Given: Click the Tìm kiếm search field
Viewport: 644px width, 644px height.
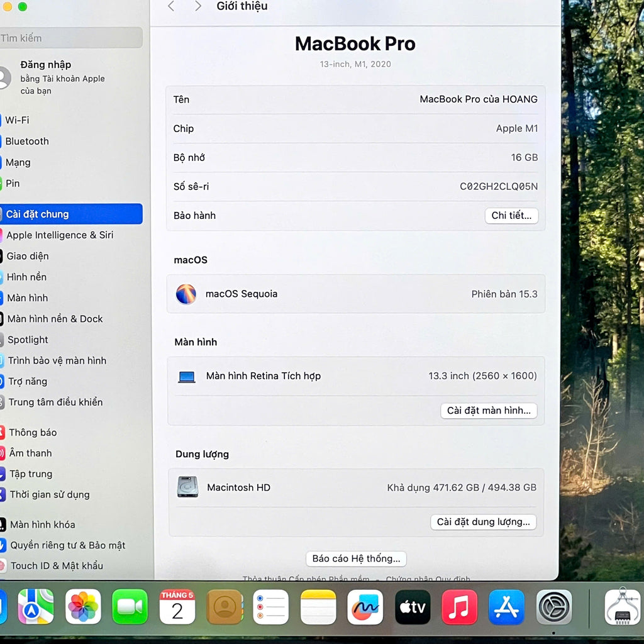Looking at the screenshot, I should [70, 38].
